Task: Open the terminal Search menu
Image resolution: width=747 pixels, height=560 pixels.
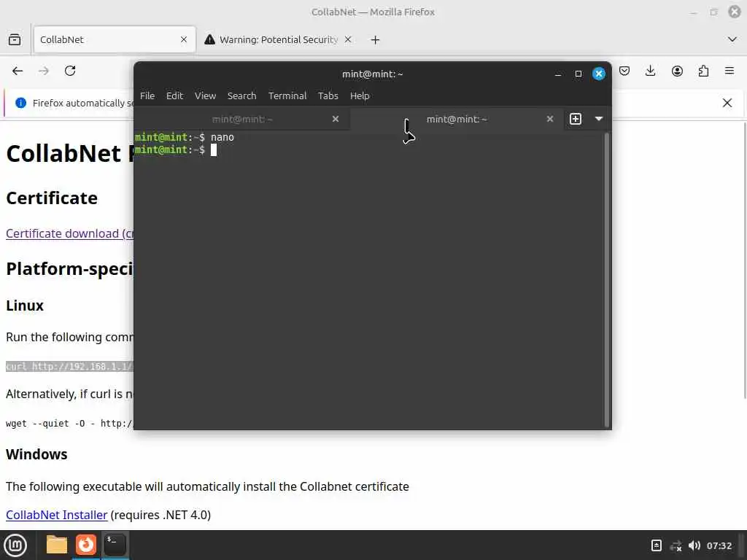Action: point(241,96)
